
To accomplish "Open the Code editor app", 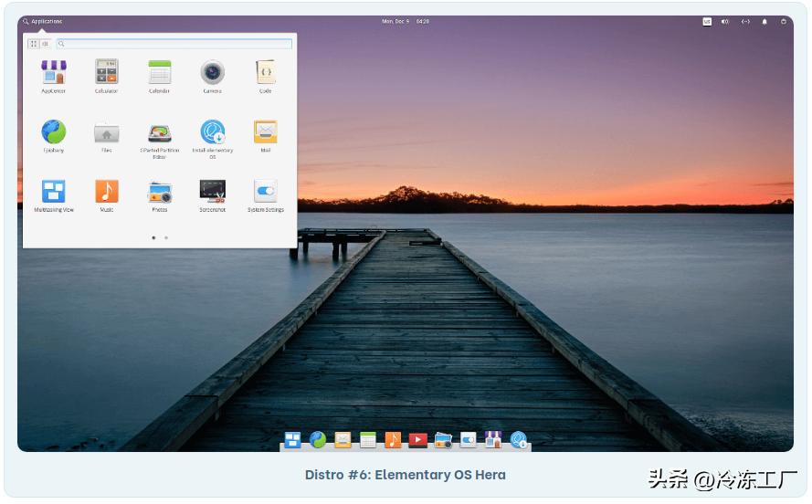I will (266, 76).
